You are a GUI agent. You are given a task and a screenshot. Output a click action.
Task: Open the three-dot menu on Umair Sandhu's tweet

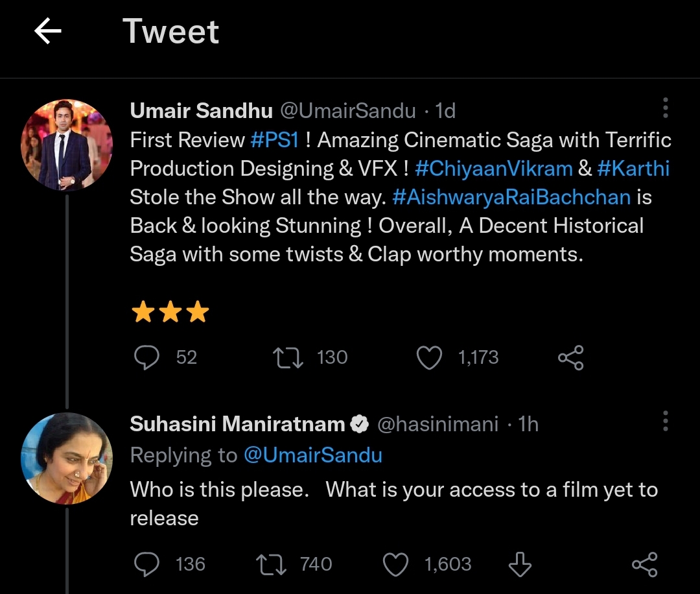(665, 109)
